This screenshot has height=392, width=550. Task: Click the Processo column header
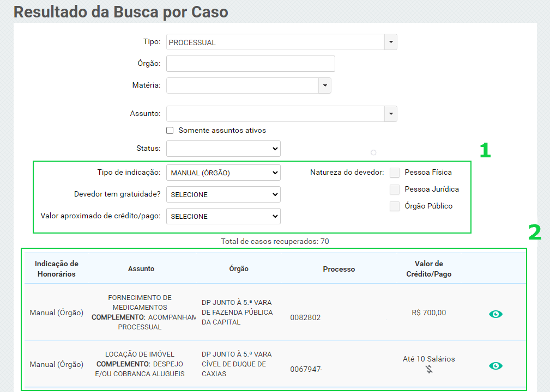[x=339, y=269]
